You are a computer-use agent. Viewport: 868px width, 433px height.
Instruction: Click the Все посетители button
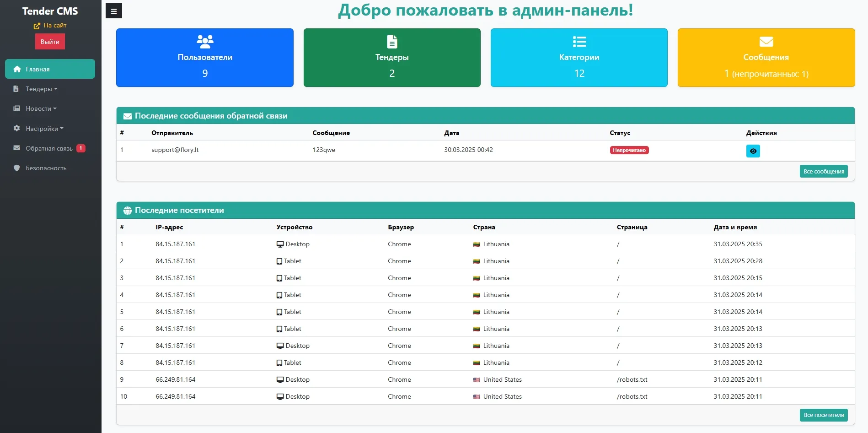point(823,415)
